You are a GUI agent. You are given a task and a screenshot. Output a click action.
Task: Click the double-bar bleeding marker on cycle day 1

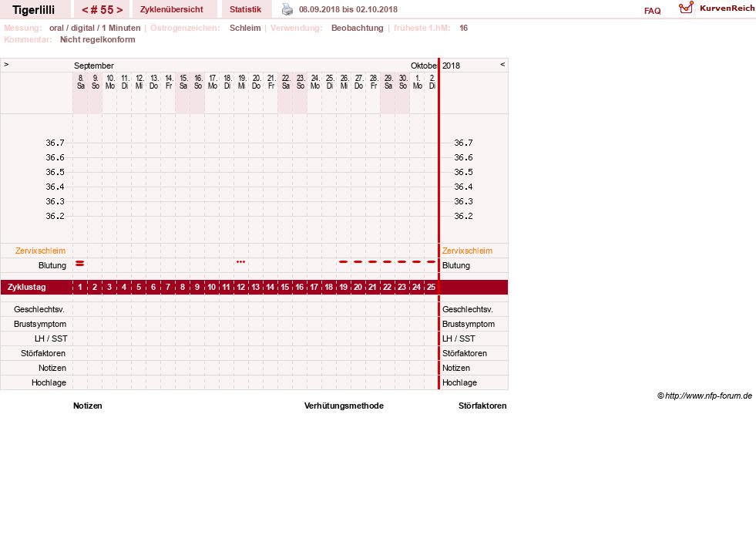tap(80, 264)
